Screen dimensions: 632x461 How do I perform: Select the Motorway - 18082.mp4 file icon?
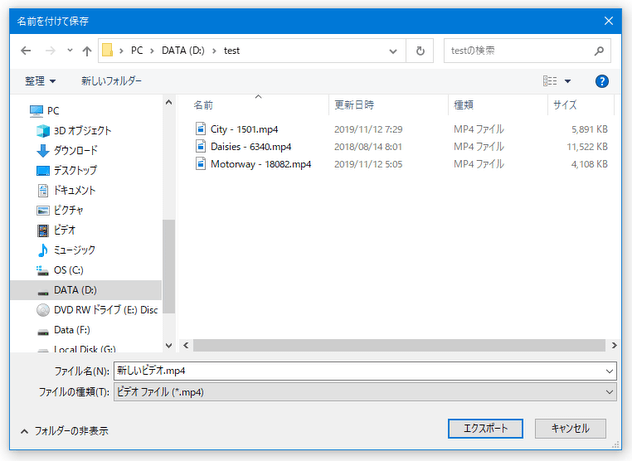(200, 164)
